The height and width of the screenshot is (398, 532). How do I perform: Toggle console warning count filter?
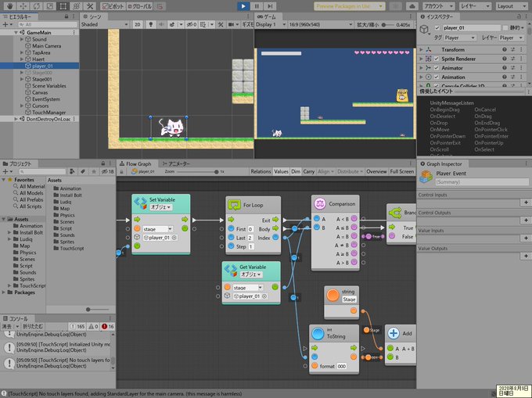pyautogui.click(x=93, y=327)
